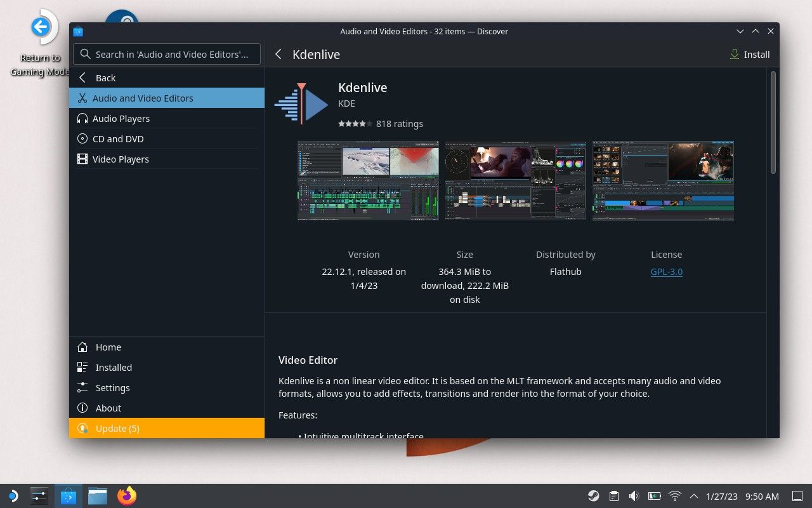Open Update (5) in the sidebar
This screenshot has height=508, width=812.
click(117, 428)
